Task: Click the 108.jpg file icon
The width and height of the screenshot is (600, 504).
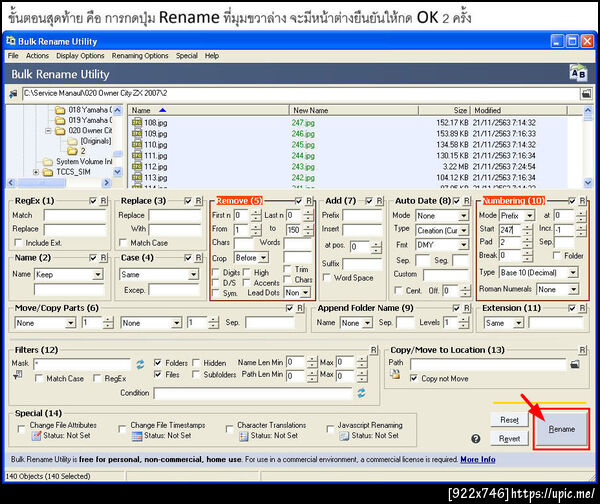Action: point(137,122)
